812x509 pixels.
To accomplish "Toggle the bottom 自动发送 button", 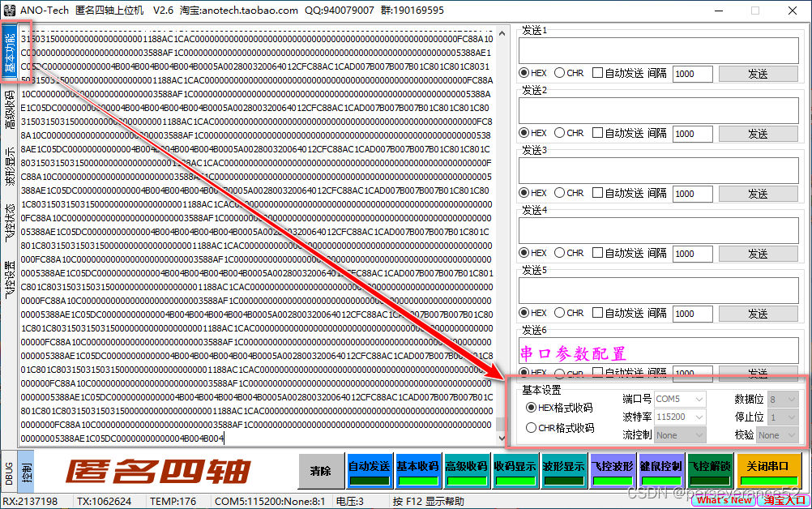I will pyautogui.click(x=370, y=471).
